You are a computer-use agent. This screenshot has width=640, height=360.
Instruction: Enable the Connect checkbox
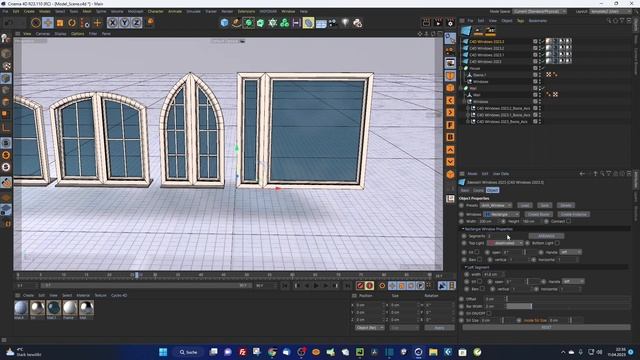click(569, 221)
